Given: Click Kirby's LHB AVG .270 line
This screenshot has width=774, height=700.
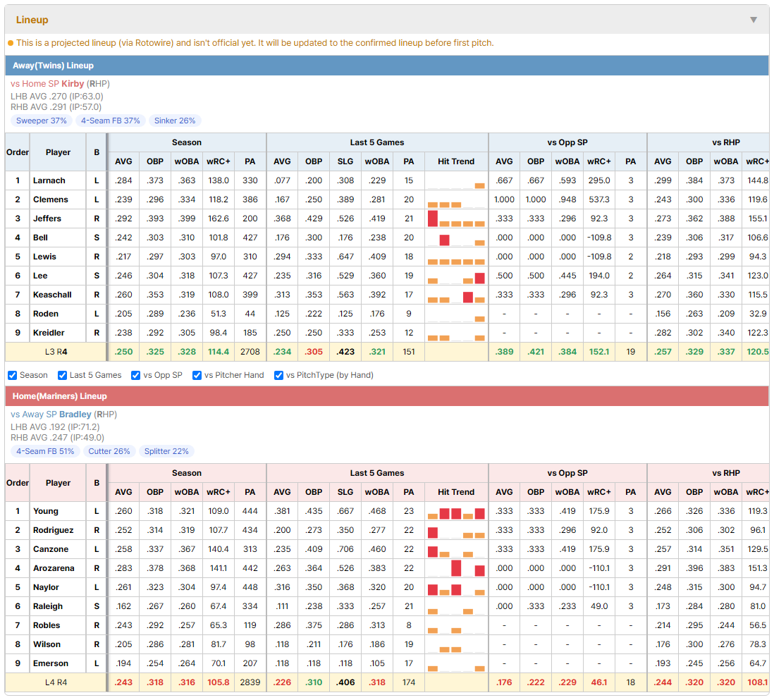Looking at the screenshot, I should click(57, 97).
